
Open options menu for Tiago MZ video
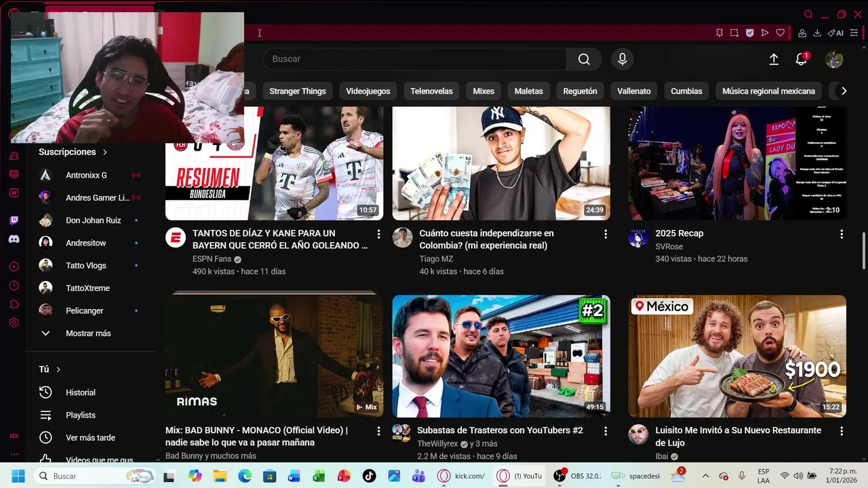pyautogui.click(x=606, y=234)
